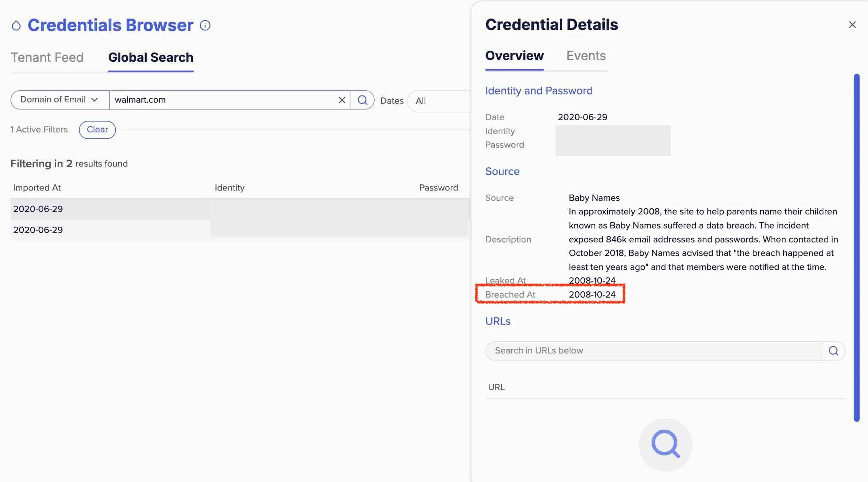The image size is (868, 482).
Task: Click the large empty-state magnifier icon
Action: pyautogui.click(x=665, y=444)
